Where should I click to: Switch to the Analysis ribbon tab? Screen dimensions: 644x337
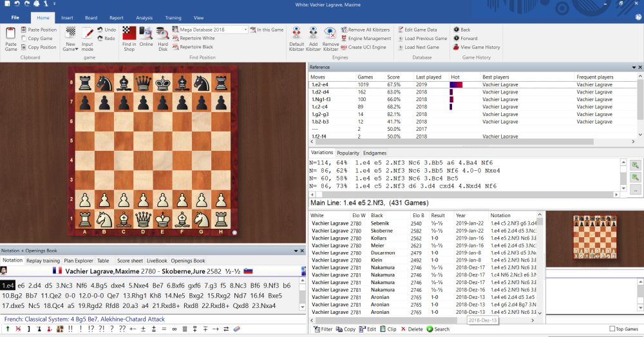click(x=144, y=18)
